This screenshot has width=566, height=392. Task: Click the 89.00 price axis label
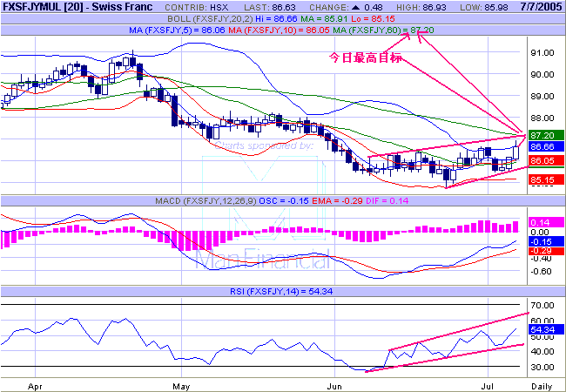coord(542,96)
